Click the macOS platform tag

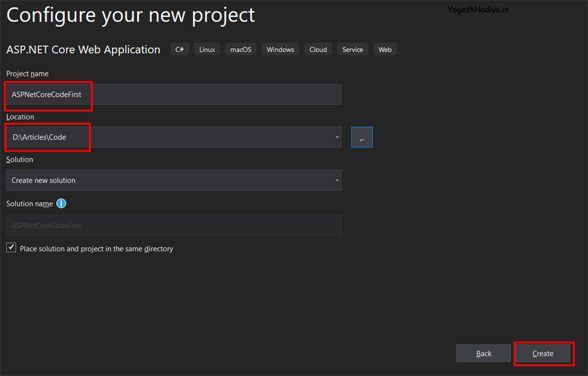[241, 49]
